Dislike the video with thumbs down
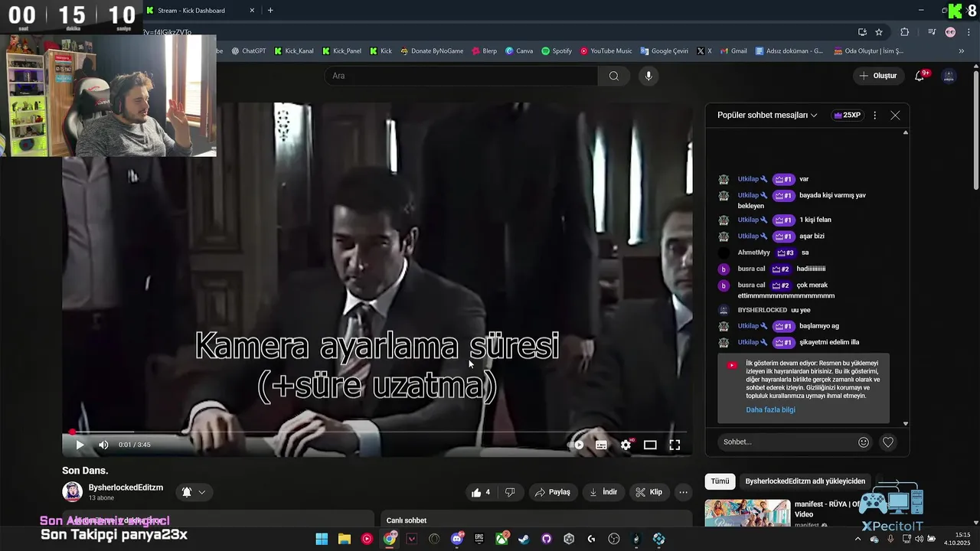 click(x=510, y=492)
